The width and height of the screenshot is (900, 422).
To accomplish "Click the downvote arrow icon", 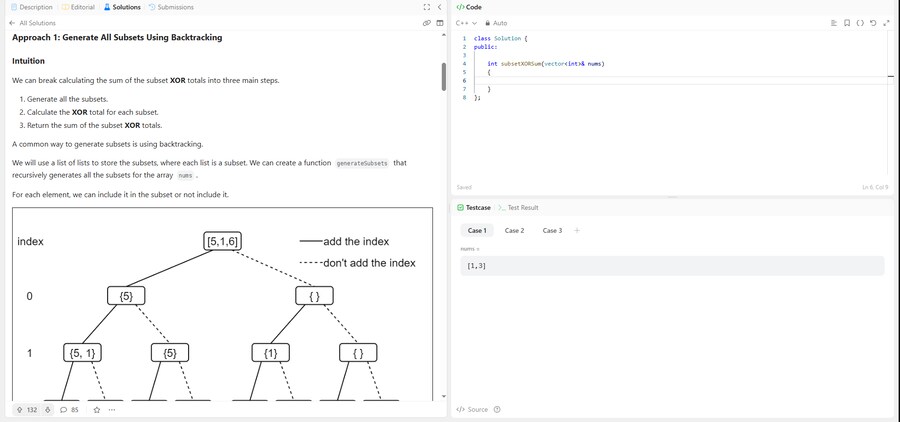I will [x=47, y=409].
